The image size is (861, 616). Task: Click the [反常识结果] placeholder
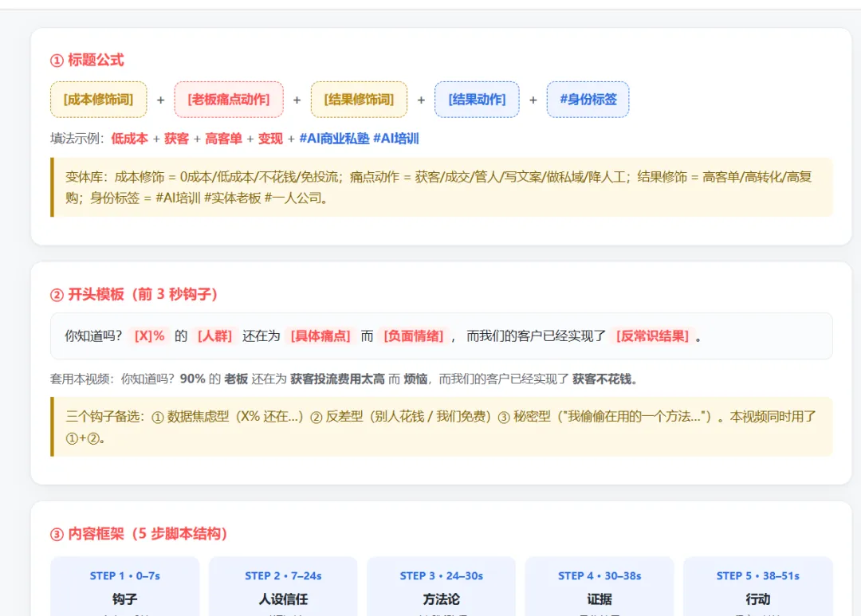coord(652,336)
